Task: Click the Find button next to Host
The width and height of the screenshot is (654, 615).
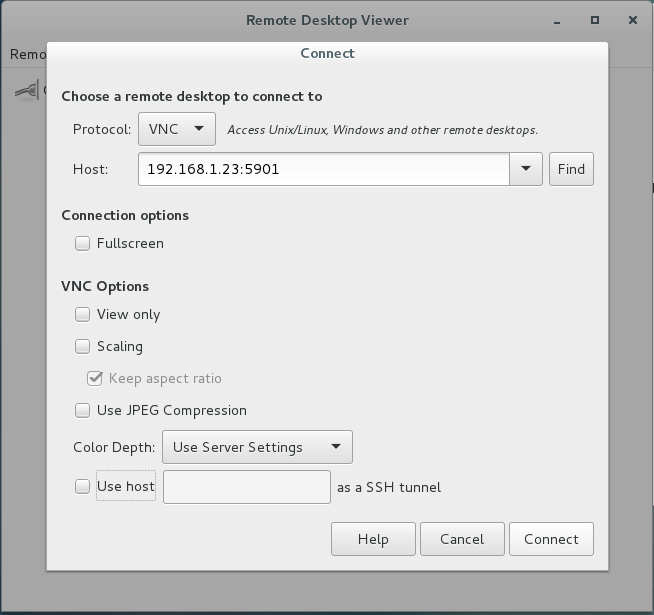Action: [x=571, y=169]
